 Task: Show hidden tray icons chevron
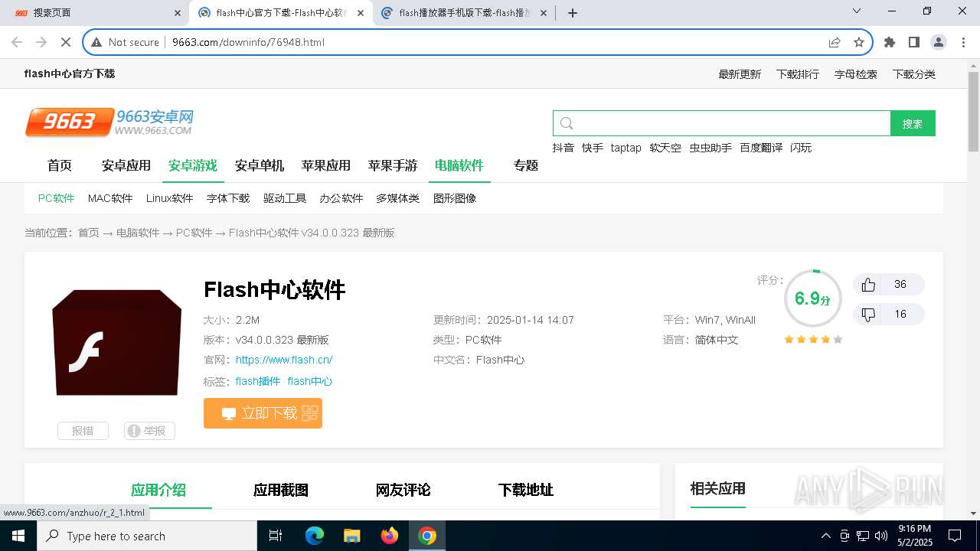pyautogui.click(x=825, y=536)
